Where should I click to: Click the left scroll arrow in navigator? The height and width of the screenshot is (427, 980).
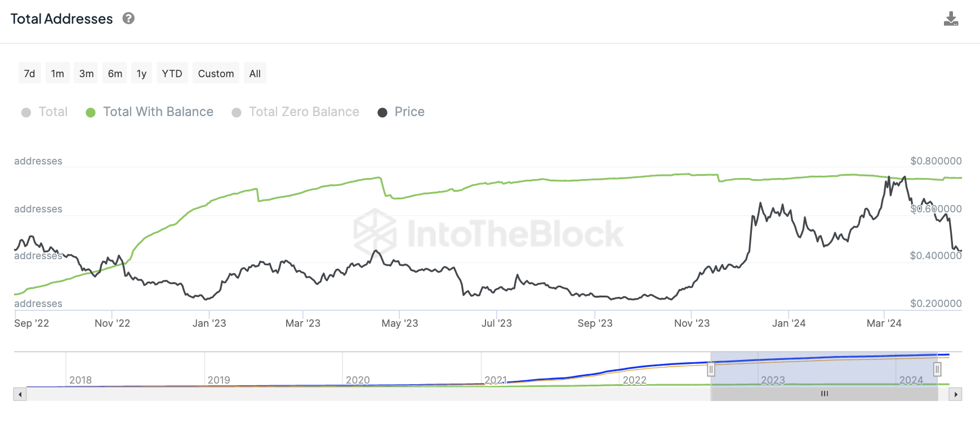click(x=20, y=394)
